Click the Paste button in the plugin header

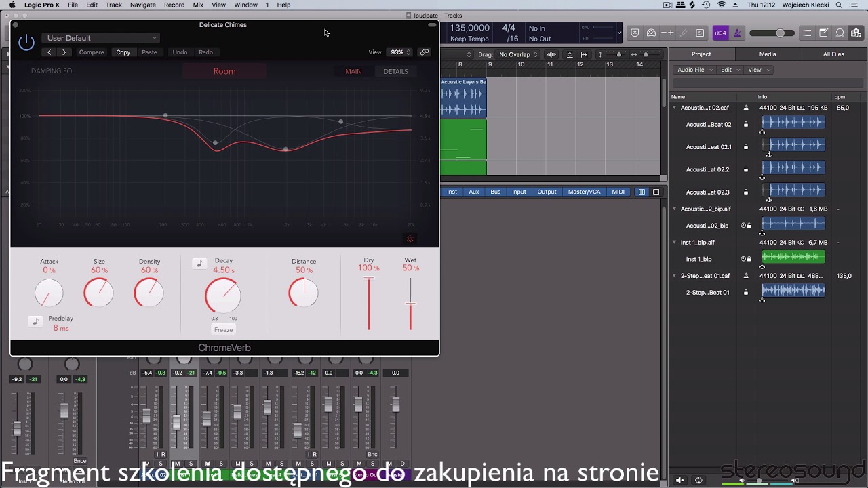(x=149, y=52)
